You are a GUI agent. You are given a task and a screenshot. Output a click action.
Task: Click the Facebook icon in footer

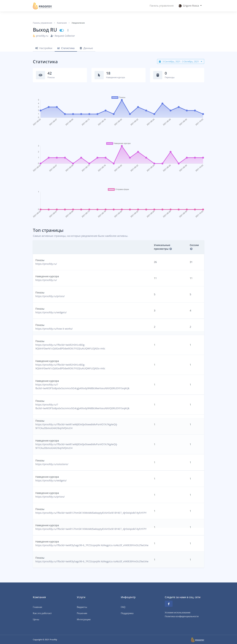[x=168, y=604]
